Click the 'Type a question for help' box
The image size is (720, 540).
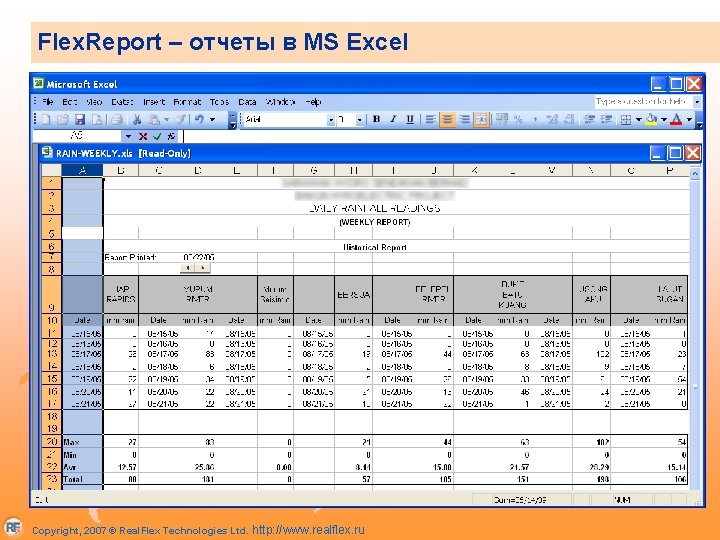click(643, 101)
